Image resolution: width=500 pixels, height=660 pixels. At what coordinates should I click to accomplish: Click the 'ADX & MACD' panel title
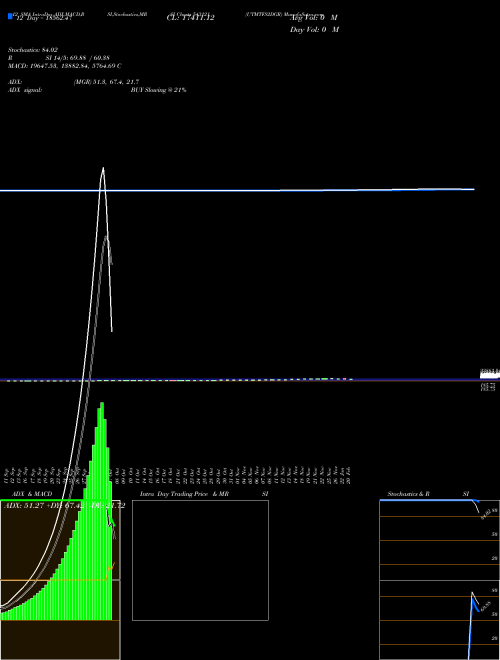point(32,494)
